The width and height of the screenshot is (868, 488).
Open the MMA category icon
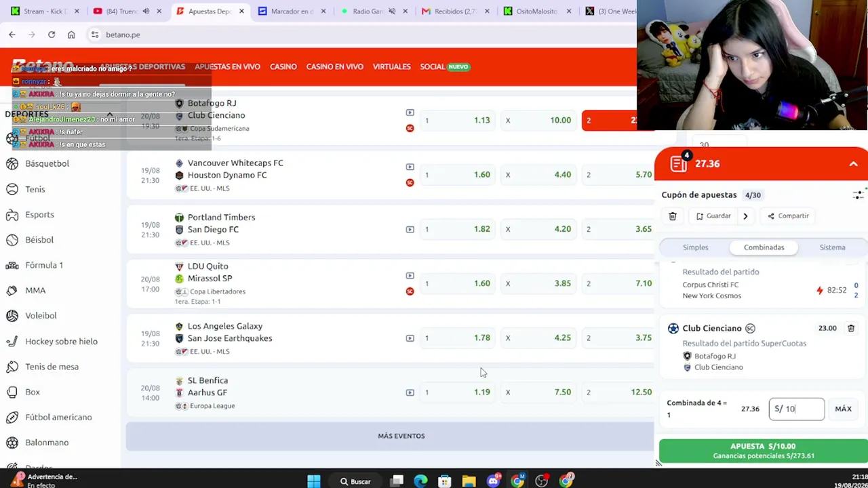[x=12, y=291]
